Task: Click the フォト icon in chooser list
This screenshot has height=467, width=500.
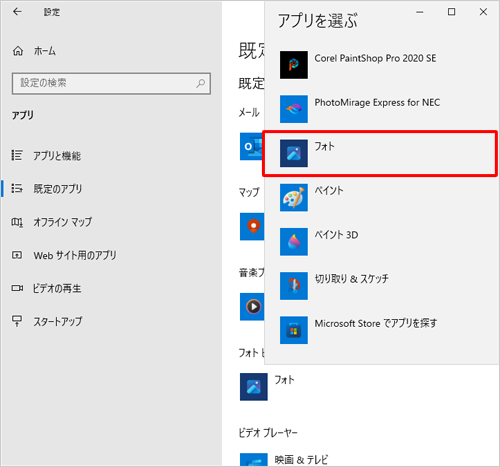Action: pyautogui.click(x=294, y=153)
